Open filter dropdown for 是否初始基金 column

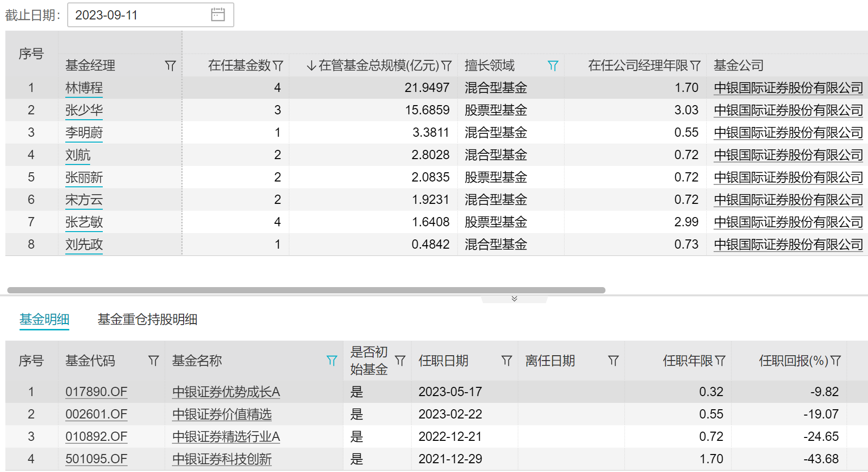pyautogui.click(x=400, y=361)
